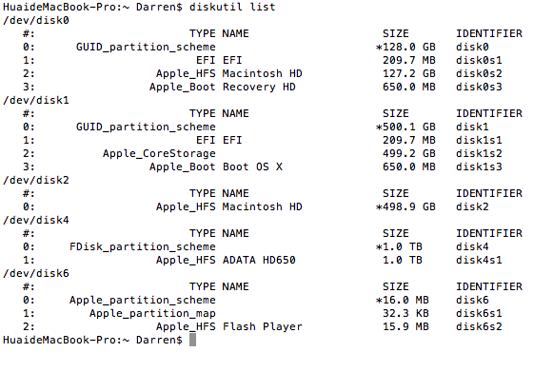
Task: Click the 'diskutil list' command text
Action: (x=232, y=7)
